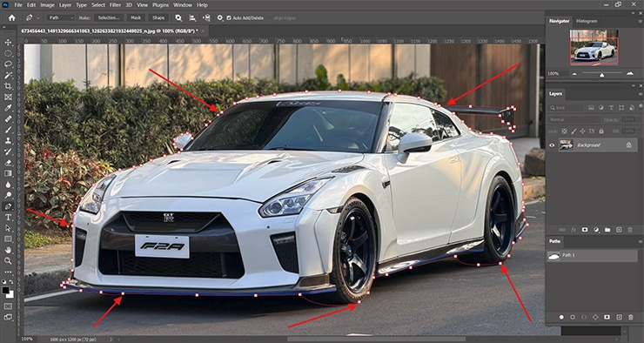Open path arrangement icon
This screenshot has height=343, width=644.
[x=206, y=17]
